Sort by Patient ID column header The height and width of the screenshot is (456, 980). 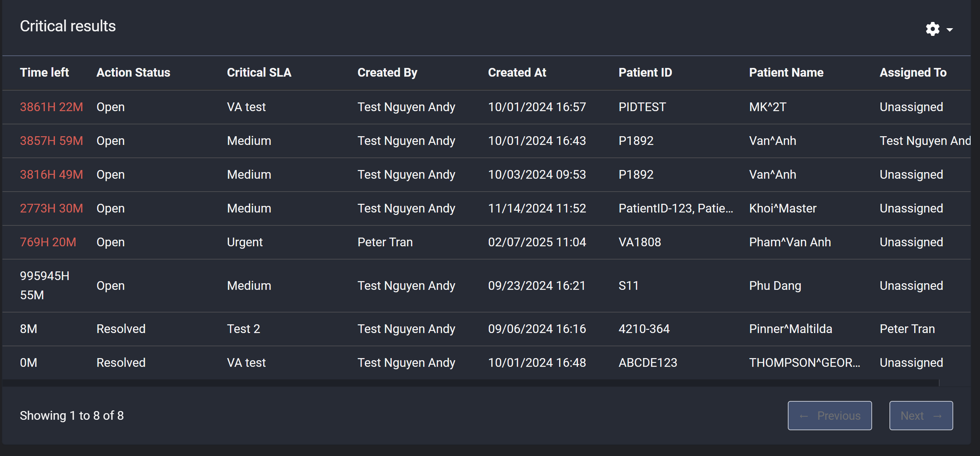pos(645,72)
